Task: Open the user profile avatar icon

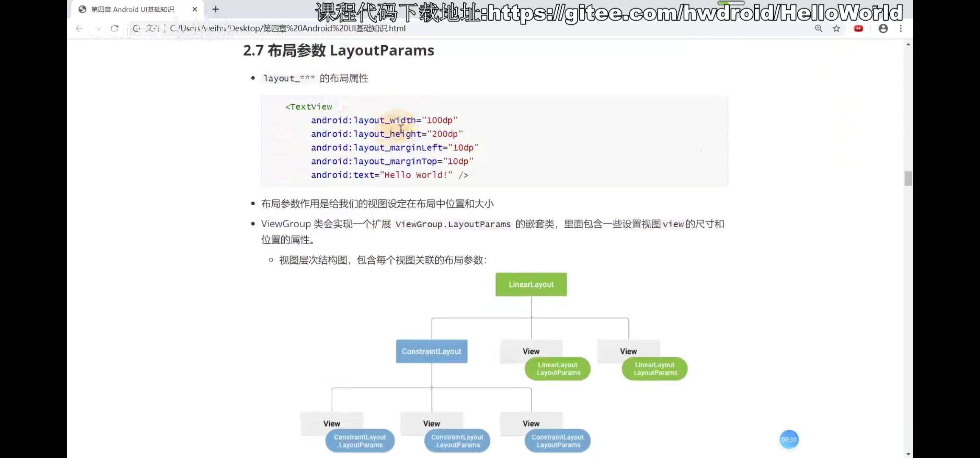Action: (x=883, y=28)
